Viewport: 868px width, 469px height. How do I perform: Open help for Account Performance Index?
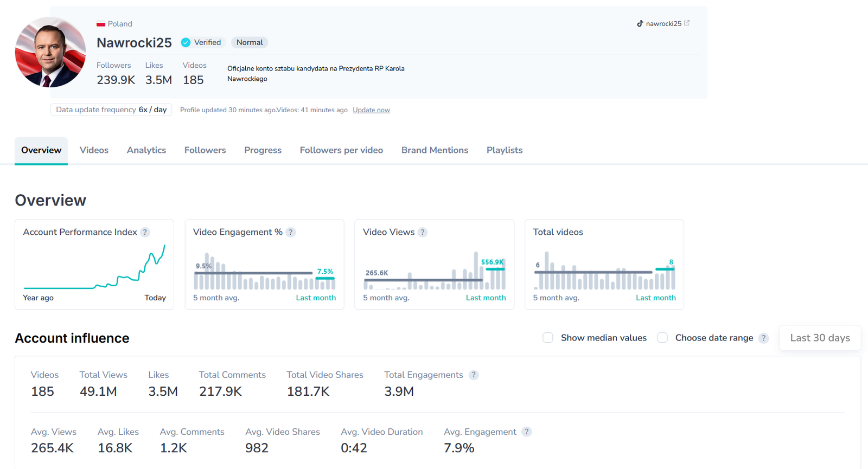click(145, 232)
